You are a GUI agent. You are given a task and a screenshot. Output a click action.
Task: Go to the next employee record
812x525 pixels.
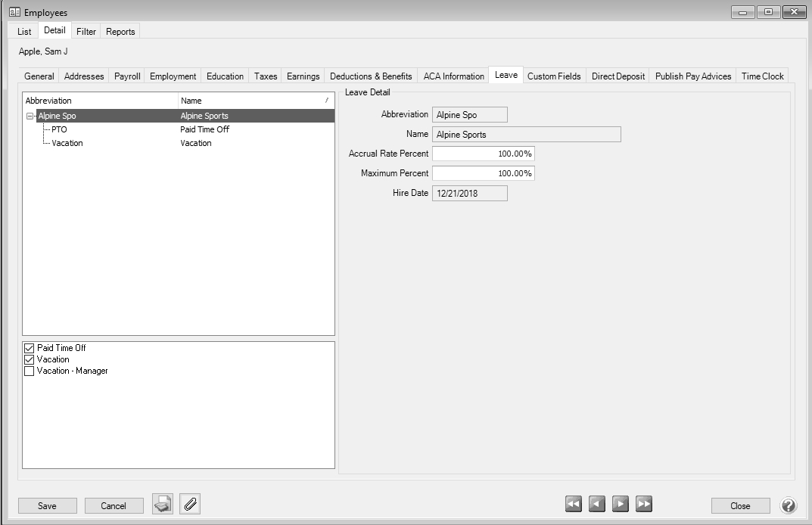[x=621, y=505]
